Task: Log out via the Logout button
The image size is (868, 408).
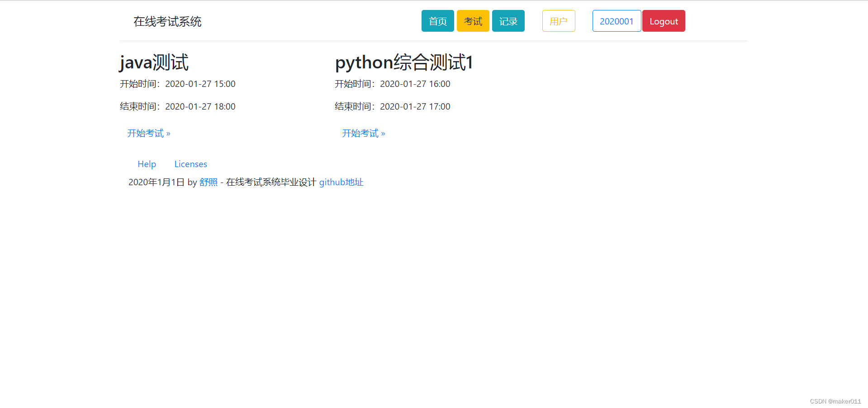Action: point(663,21)
